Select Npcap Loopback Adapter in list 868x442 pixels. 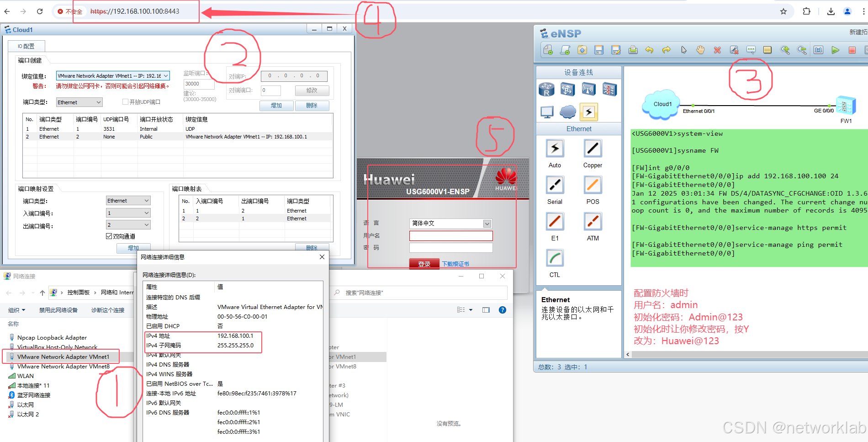52,337
